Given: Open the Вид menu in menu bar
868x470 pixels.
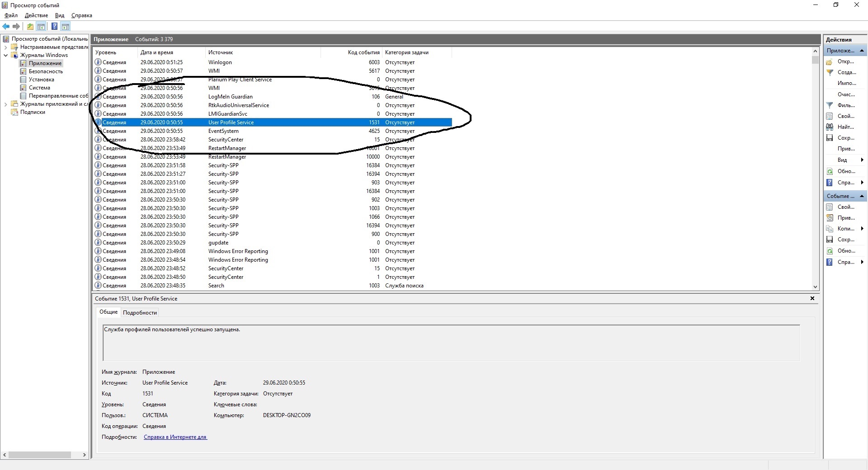Looking at the screenshot, I should click(60, 15).
